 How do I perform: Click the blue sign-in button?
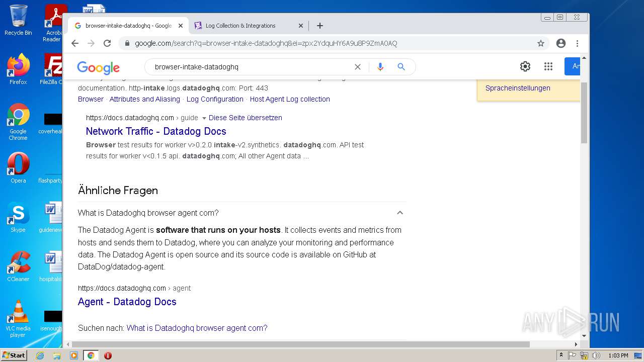point(572,66)
